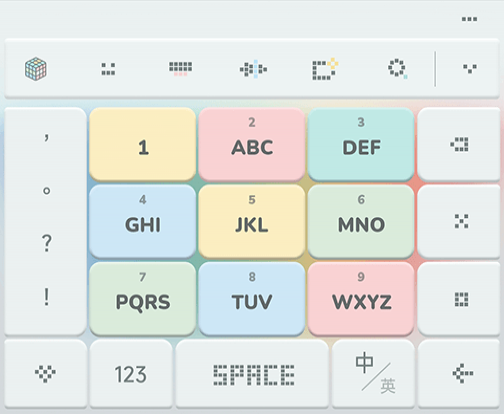Image resolution: width=504 pixels, height=414 pixels.
Task: Open the pixel clipboard edit icon
Action: pyautogui.click(x=325, y=69)
